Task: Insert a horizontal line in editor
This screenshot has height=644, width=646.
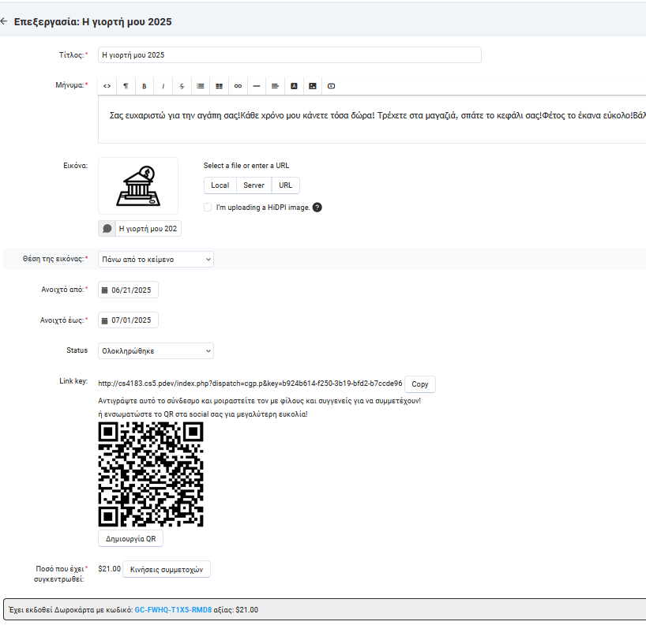Action: click(256, 86)
